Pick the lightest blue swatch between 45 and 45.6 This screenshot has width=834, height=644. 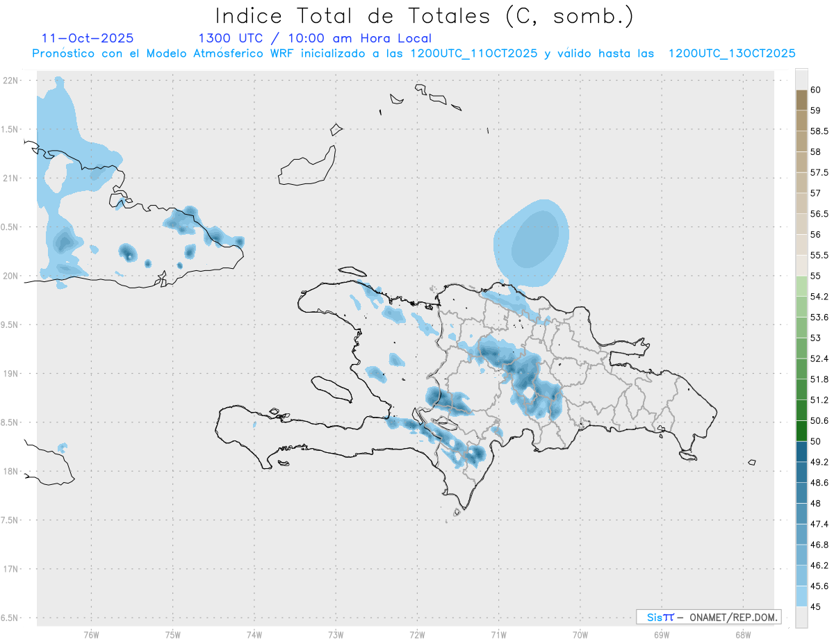tap(801, 597)
